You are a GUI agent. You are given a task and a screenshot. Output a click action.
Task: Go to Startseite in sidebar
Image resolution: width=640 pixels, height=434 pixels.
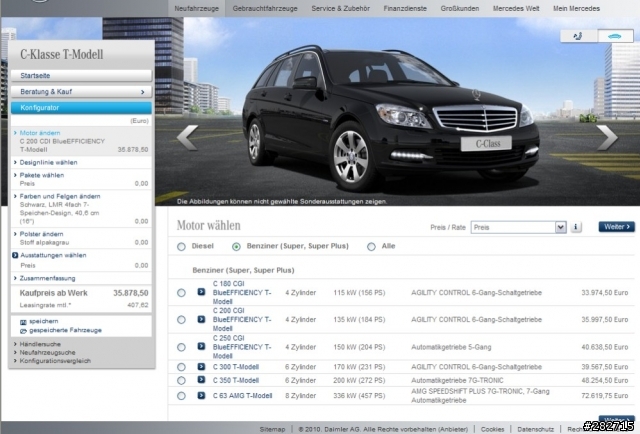click(81, 76)
